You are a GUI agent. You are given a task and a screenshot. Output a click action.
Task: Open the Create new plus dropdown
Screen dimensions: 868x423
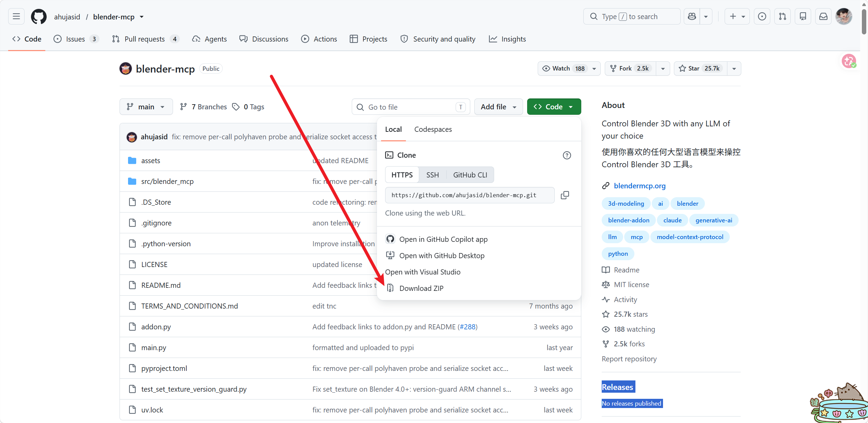[x=737, y=16]
